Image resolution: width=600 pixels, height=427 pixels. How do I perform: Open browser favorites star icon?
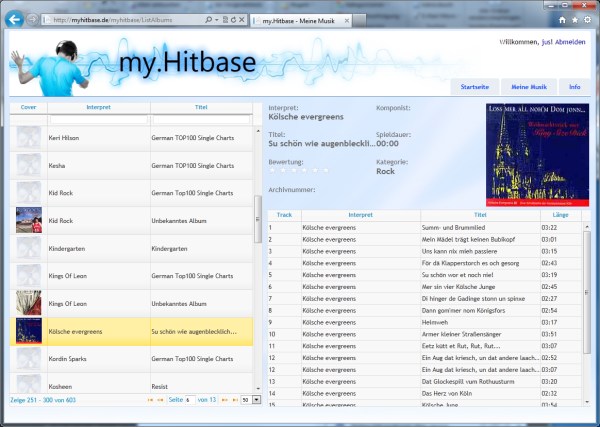coord(575,20)
